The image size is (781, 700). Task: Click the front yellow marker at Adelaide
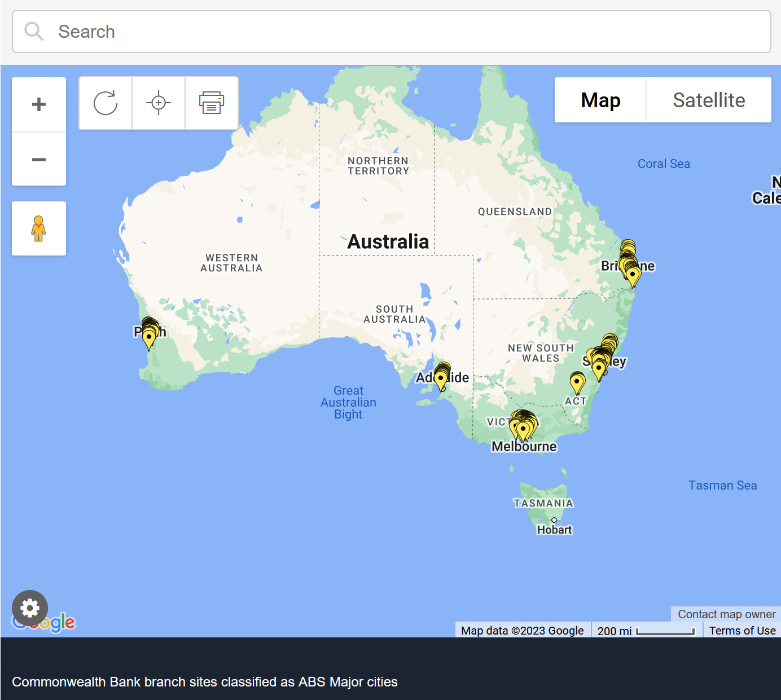click(441, 380)
